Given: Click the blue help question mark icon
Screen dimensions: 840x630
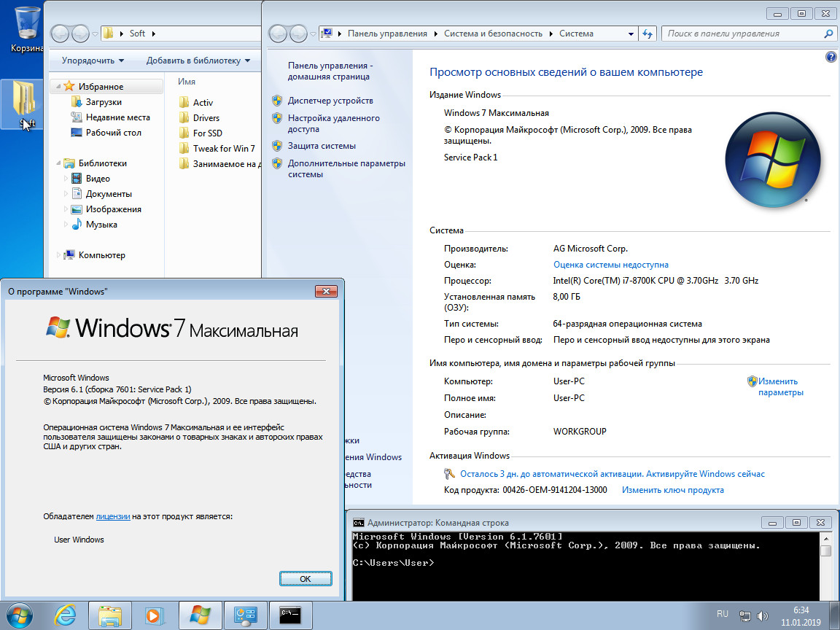Looking at the screenshot, I should coord(831,58).
